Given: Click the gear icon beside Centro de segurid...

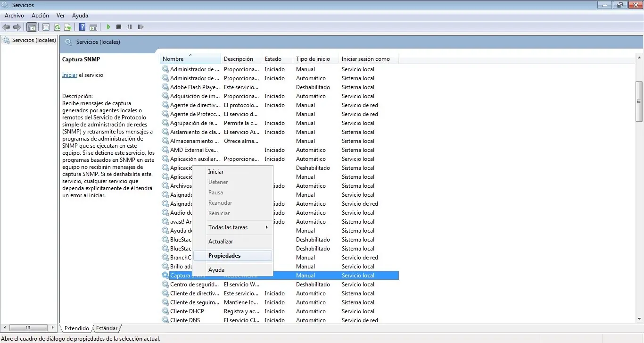Looking at the screenshot, I should (x=165, y=284).
